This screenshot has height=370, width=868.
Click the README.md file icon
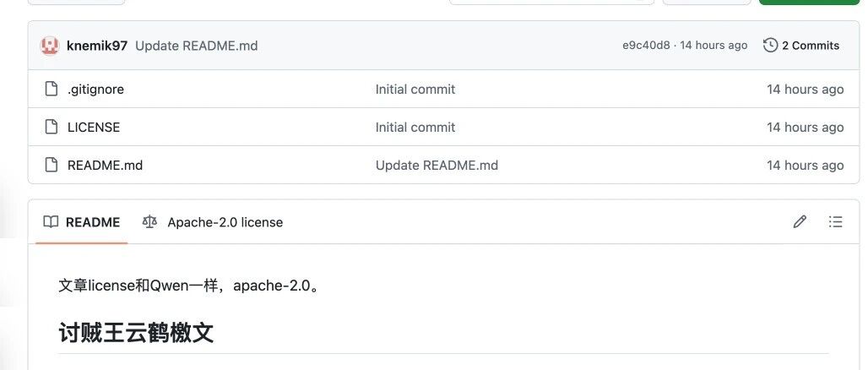pyautogui.click(x=51, y=165)
